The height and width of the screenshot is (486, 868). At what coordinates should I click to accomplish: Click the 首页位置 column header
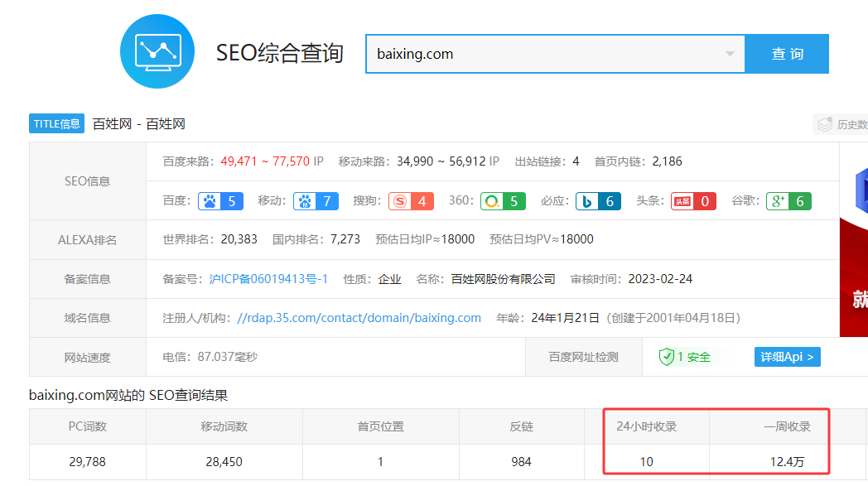pos(380,426)
